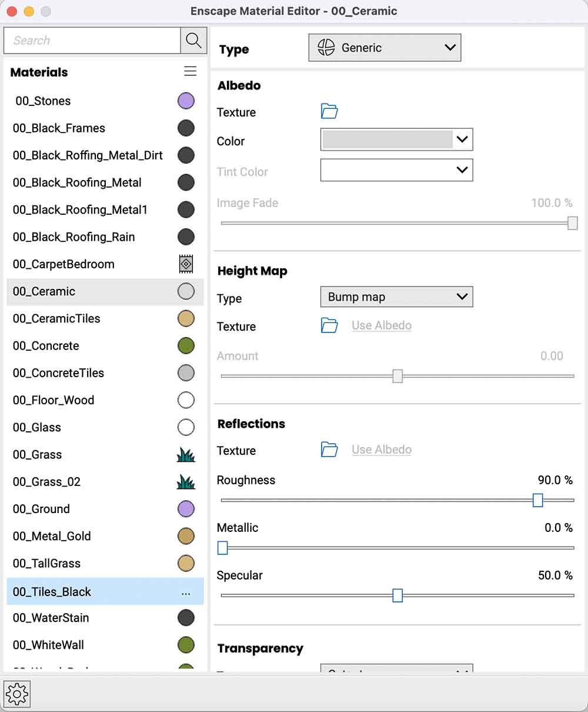Click the 00_CarpetBedroom material swatch icon
Screen dimensions: 588x712
point(186,264)
